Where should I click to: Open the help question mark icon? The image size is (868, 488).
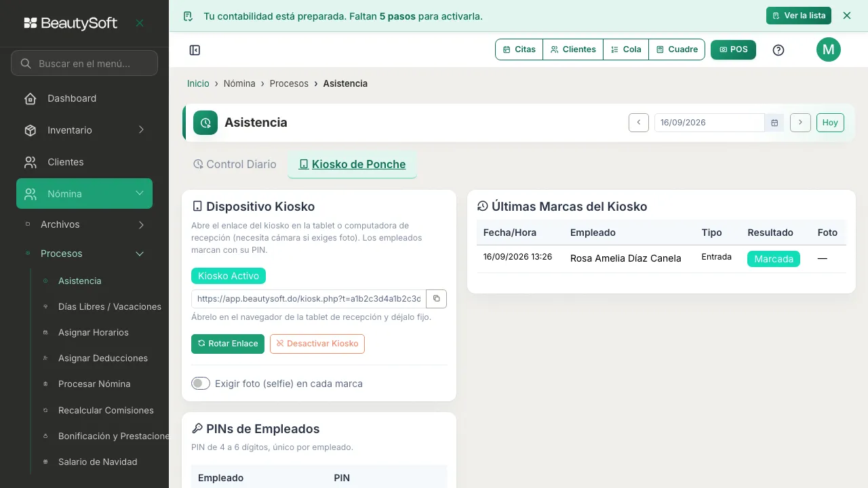tap(778, 50)
